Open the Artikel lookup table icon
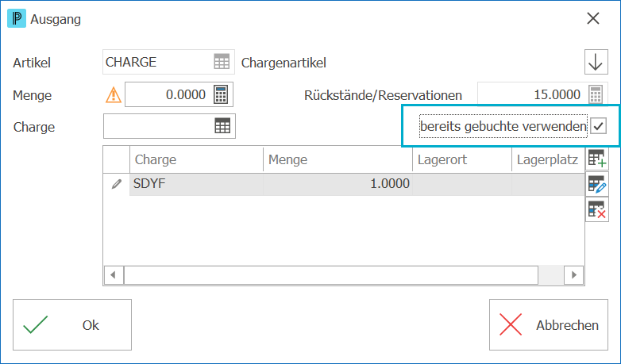Image resolution: width=621 pixels, height=364 pixels. pos(222,62)
